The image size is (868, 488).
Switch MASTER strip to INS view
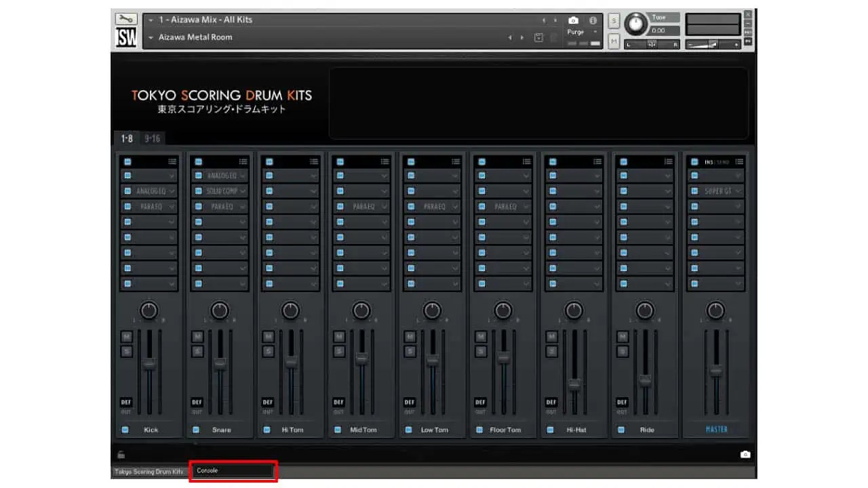709,161
